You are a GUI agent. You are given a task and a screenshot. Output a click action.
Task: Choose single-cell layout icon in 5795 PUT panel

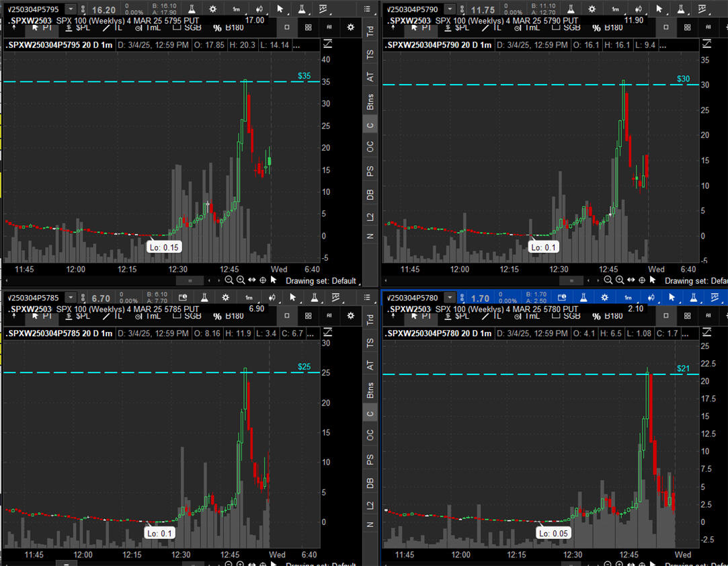(287, 28)
